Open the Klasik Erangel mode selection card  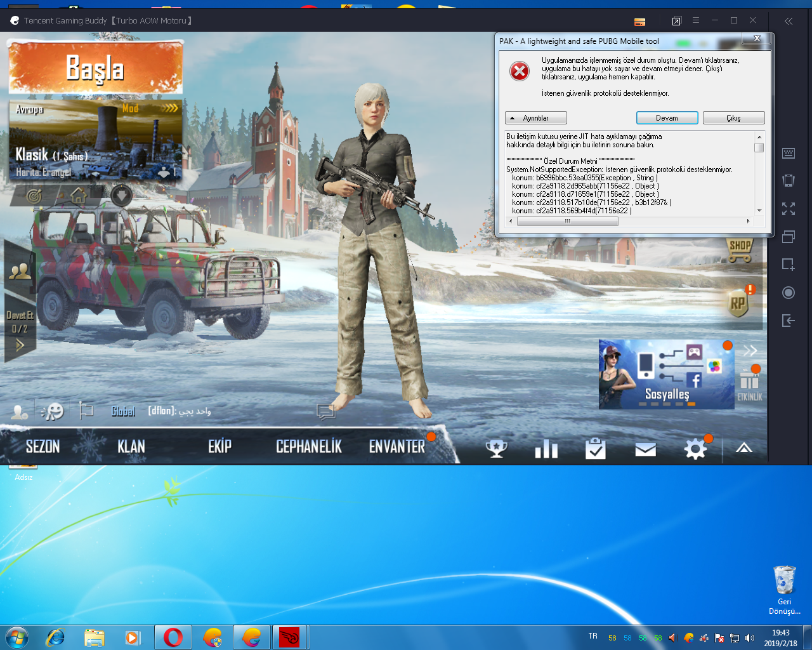tap(96, 140)
